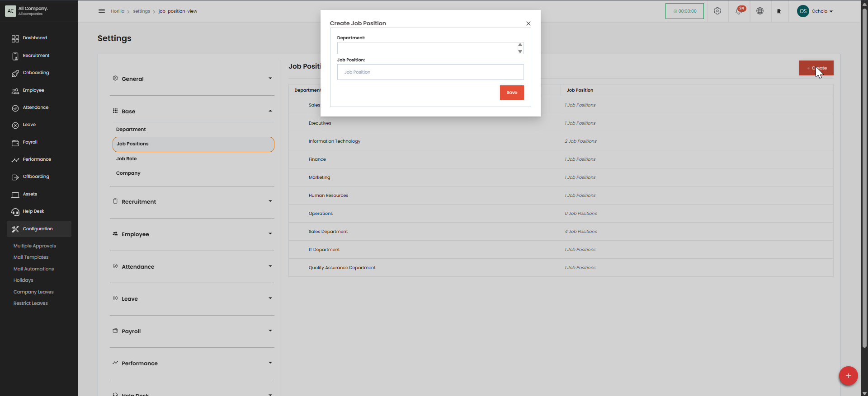
Task: Expand the General settings section
Action: pos(192,79)
